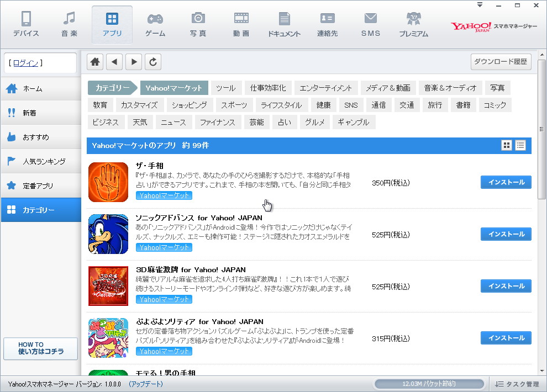Viewport: 547px width, 392px height.
Task: Open ダウンロード履歴
Action: click(501, 61)
